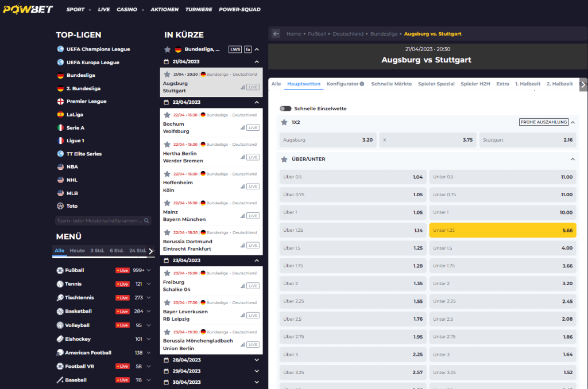Star the Hoffenheim Köln match
Viewport: 588px width, 389px height.
click(x=167, y=174)
